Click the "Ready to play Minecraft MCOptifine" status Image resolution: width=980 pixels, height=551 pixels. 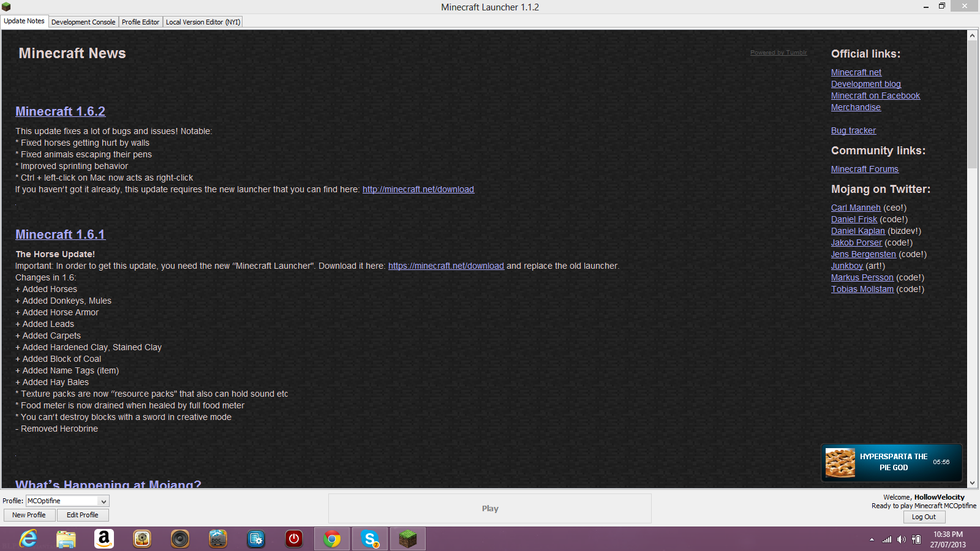click(x=924, y=506)
